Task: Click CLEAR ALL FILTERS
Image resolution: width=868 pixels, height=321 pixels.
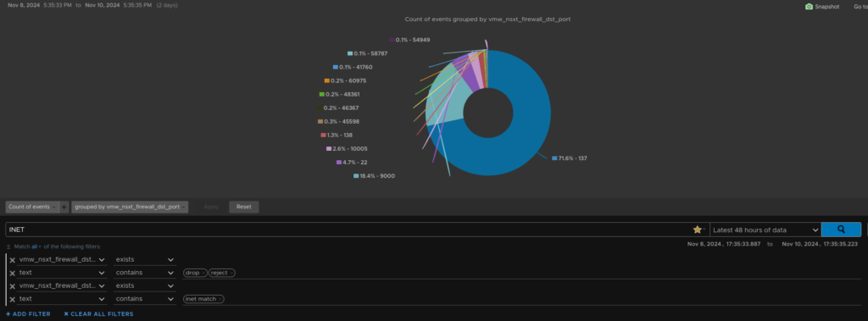Action: tap(98, 314)
